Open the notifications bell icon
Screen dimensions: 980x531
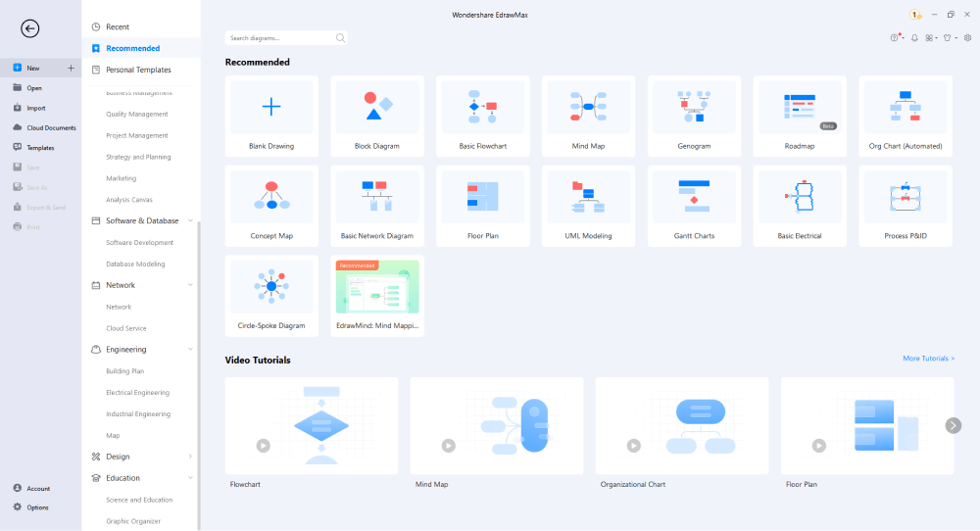914,37
